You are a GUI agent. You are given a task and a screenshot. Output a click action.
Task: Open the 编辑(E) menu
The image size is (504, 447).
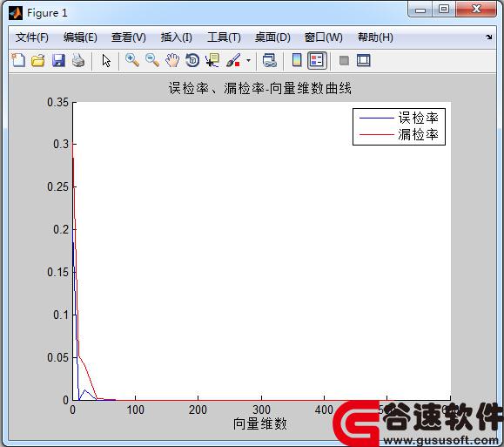tap(80, 37)
